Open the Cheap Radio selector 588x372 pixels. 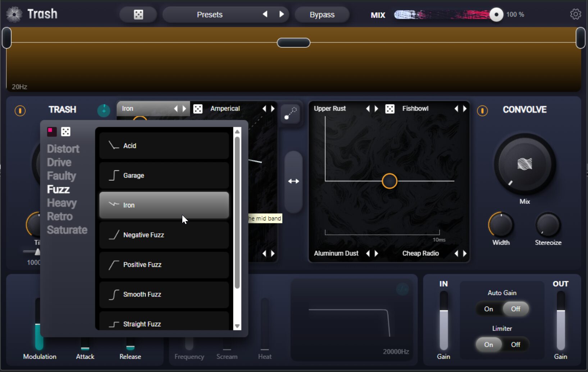point(420,253)
